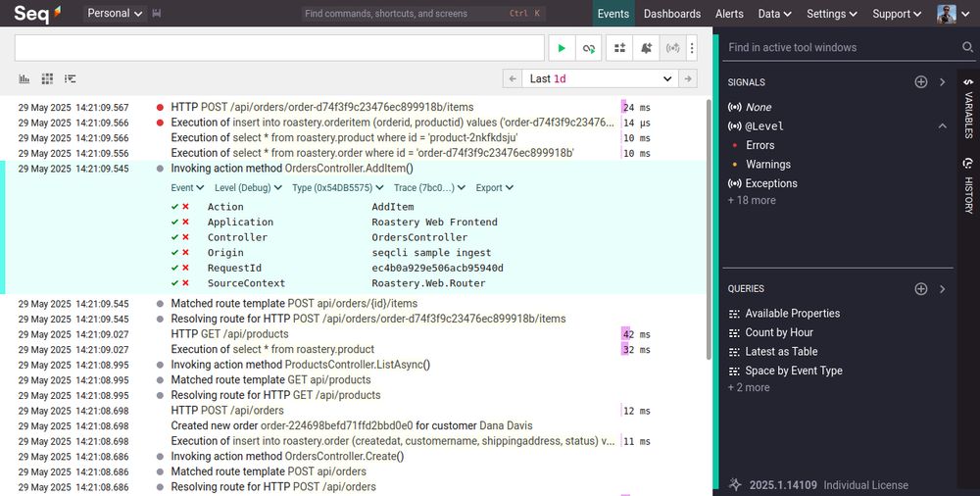Click the grid columns view icon
Viewport: 980px width, 496px height.
click(47, 78)
